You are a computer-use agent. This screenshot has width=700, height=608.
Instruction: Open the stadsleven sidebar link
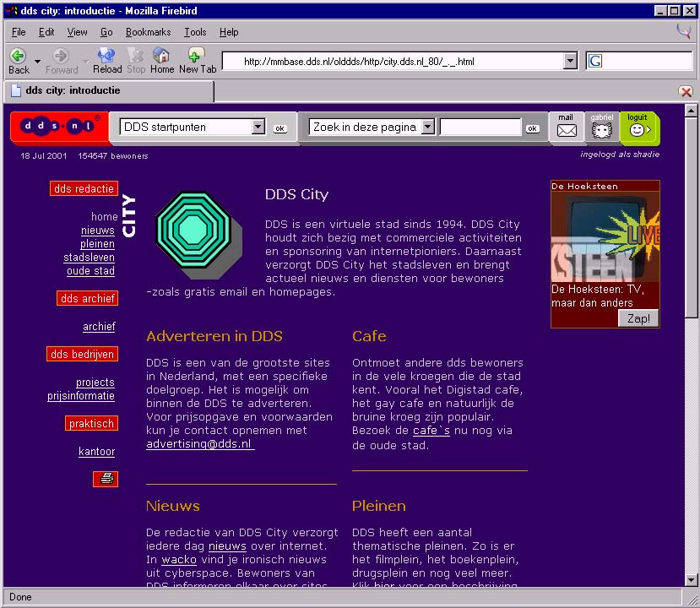[x=89, y=257]
